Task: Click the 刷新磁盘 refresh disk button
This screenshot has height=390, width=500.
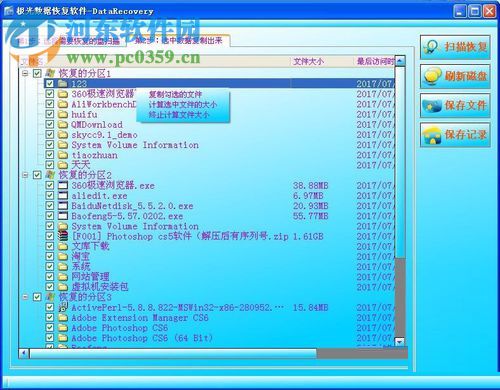Action: (455, 76)
